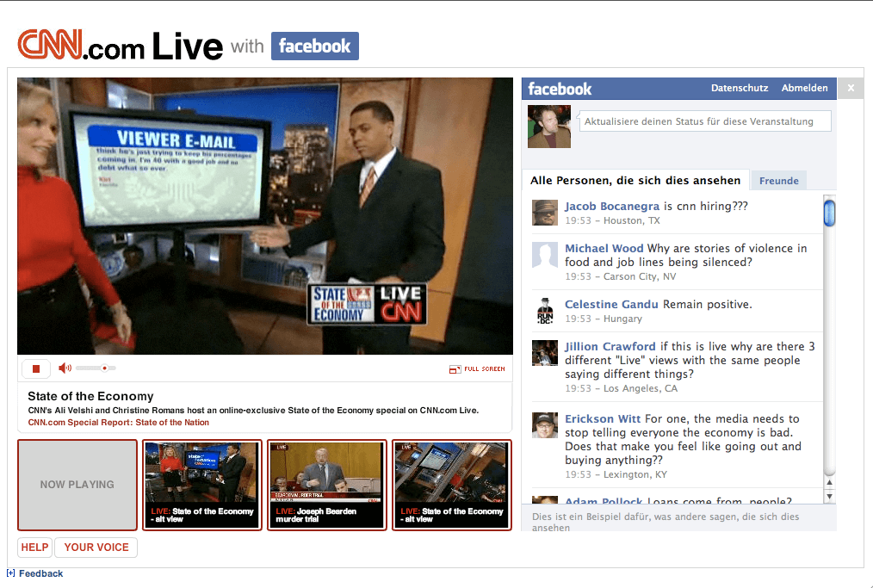Click the '19:53 – Los Angeles, CA' timestamp
This screenshot has width=873, height=588.
622,388
